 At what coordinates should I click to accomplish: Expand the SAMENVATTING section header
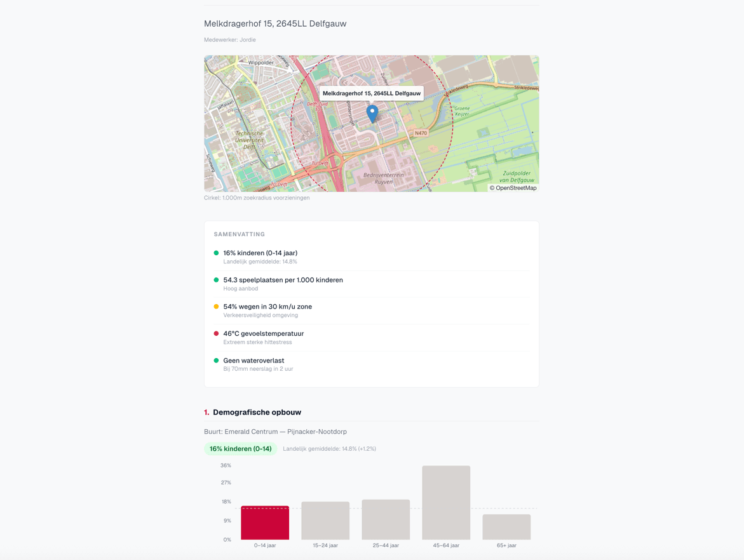click(239, 234)
